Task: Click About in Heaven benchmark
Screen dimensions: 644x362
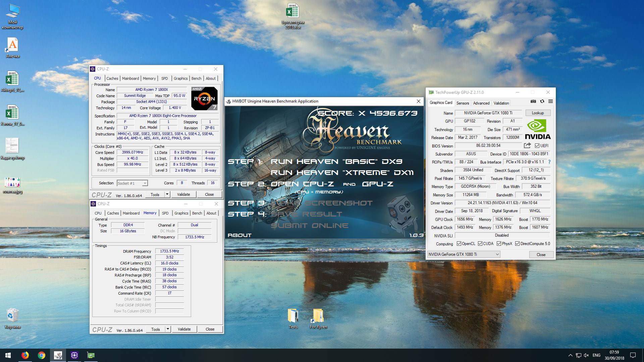Action: [239, 235]
